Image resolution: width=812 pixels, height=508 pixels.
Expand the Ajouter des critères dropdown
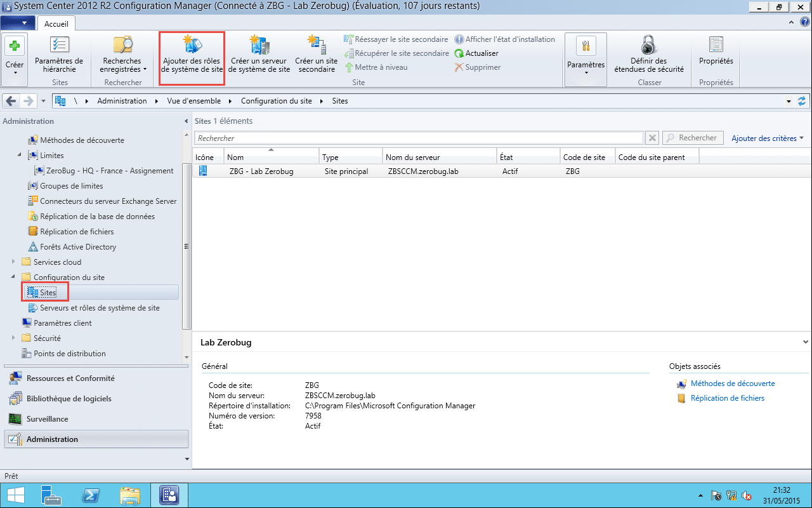click(x=767, y=138)
